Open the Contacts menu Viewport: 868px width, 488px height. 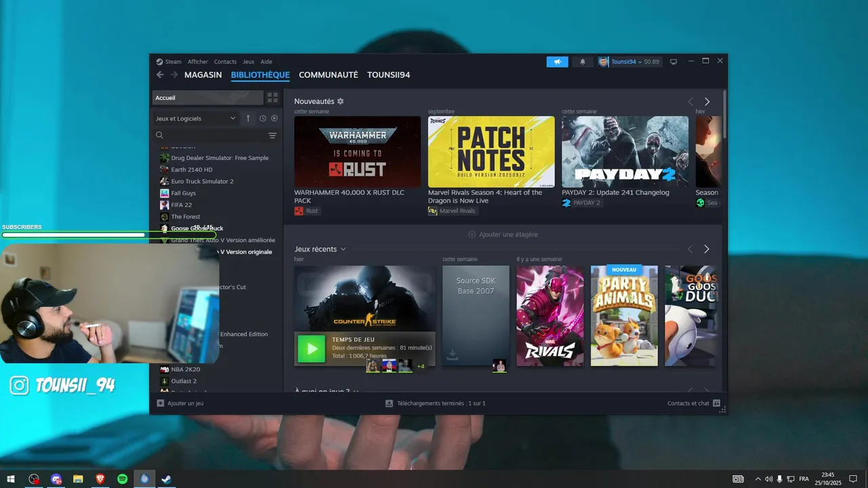225,62
